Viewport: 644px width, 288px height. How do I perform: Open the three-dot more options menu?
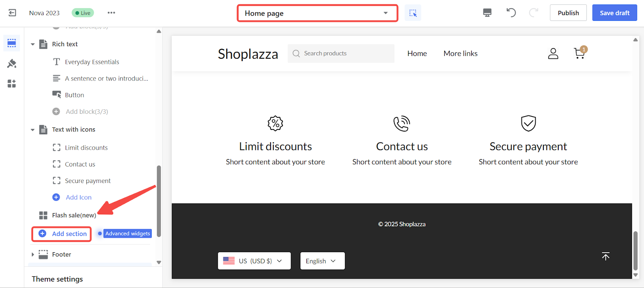coord(111,13)
